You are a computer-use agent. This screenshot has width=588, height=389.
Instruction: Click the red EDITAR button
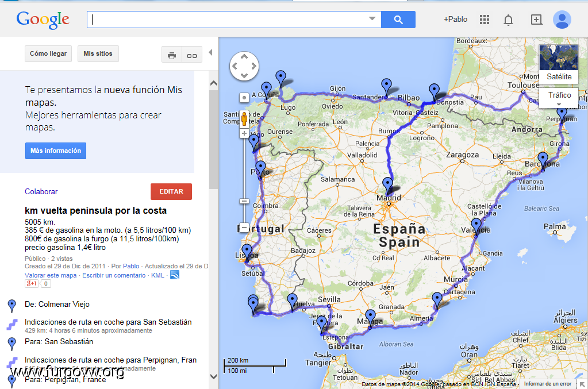171,191
